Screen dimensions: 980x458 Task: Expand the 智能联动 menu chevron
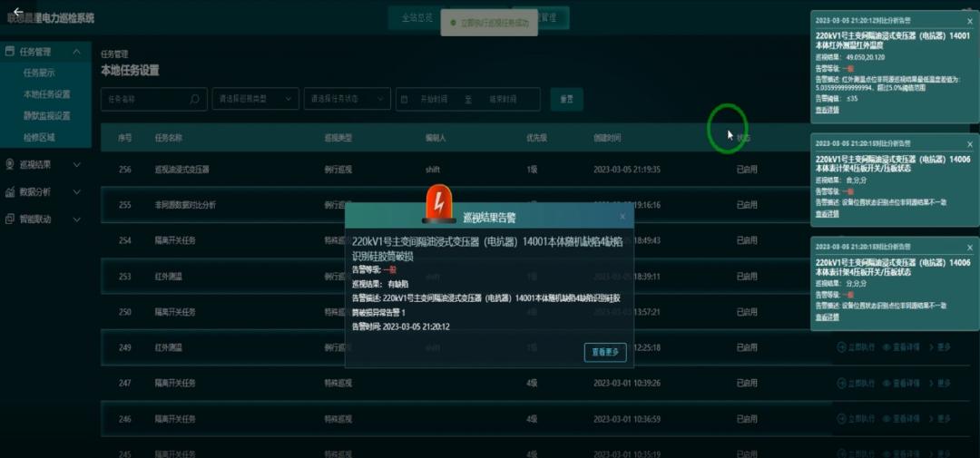click(x=76, y=219)
